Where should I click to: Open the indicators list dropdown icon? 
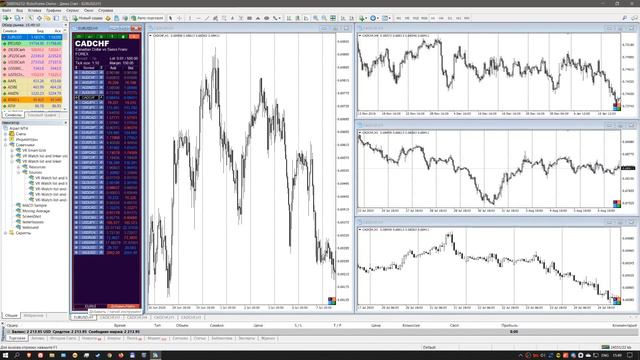[363, 18]
